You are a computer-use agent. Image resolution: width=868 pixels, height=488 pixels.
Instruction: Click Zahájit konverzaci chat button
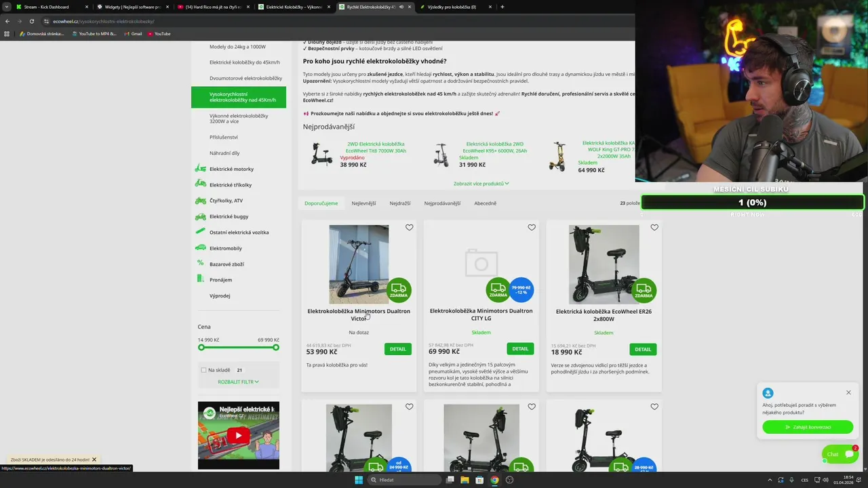pyautogui.click(x=808, y=427)
